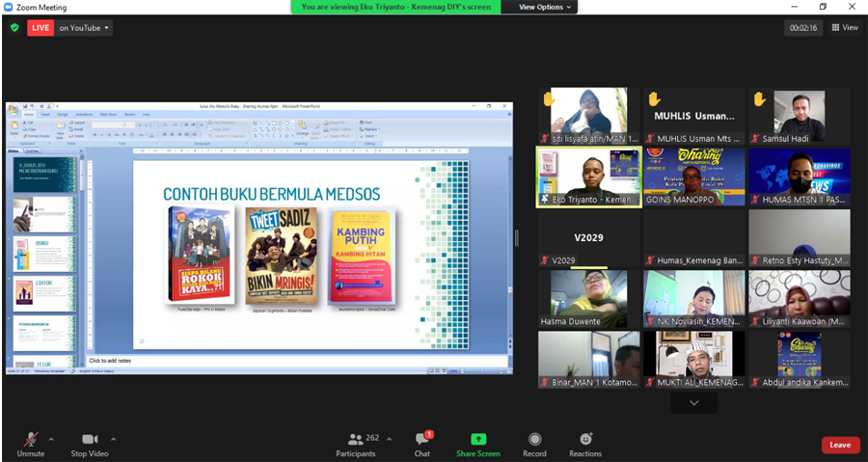Image resolution: width=868 pixels, height=462 pixels.
Task: Switch layout using the View icon
Action: tap(843, 28)
